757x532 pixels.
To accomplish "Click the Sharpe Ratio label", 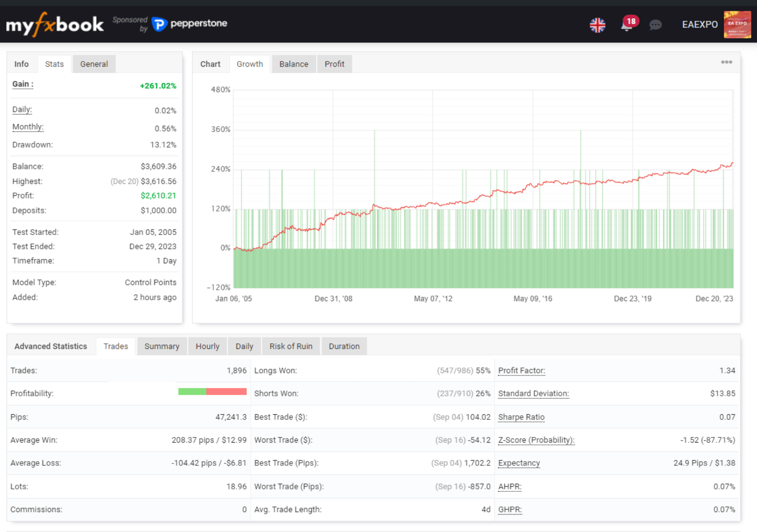I will coord(521,417).
